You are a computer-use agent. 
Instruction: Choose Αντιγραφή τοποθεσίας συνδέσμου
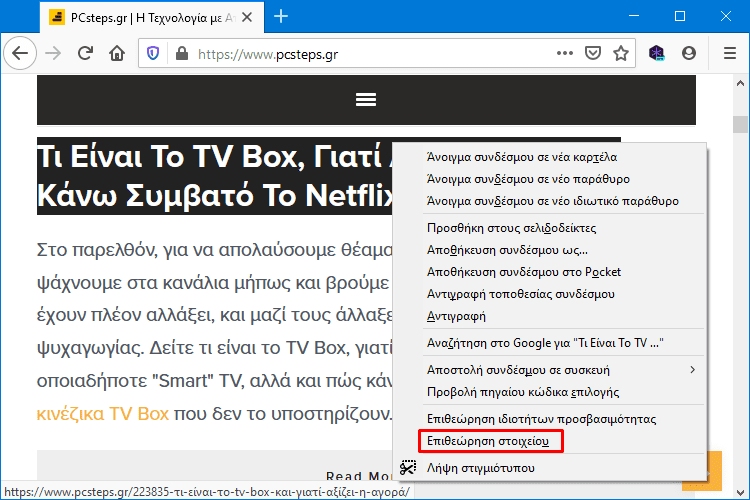(550, 294)
